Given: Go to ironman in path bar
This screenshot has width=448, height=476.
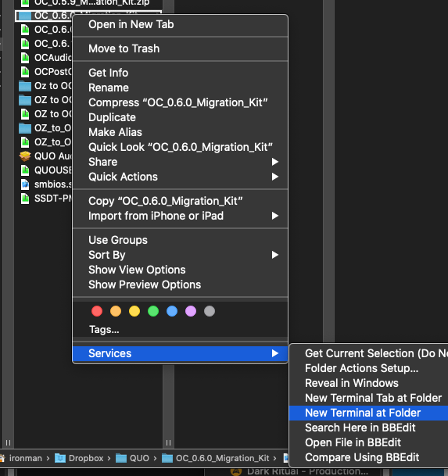Looking at the screenshot, I should (26, 458).
